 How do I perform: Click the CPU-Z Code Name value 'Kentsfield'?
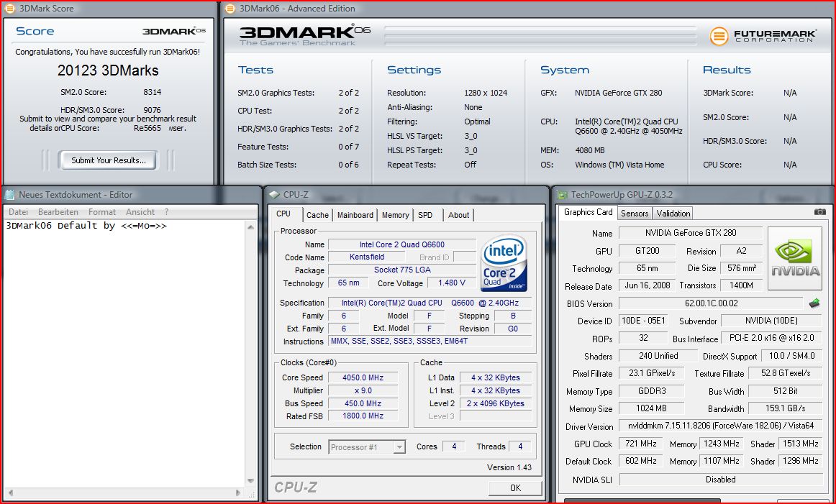pyautogui.click(x=367, y=257)
